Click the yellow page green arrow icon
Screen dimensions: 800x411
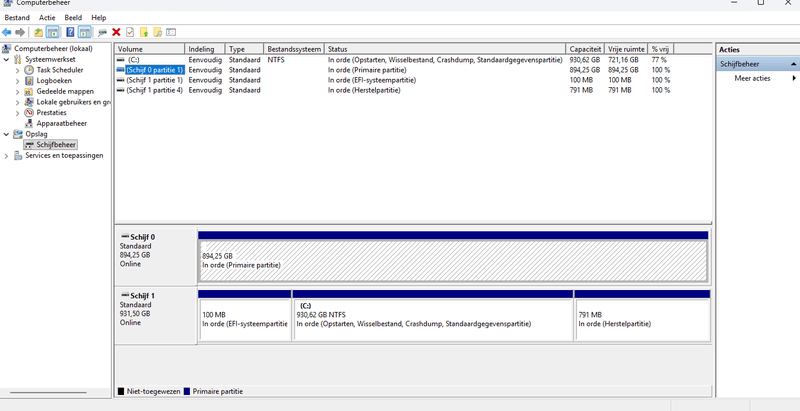click(x=144, y=33)
